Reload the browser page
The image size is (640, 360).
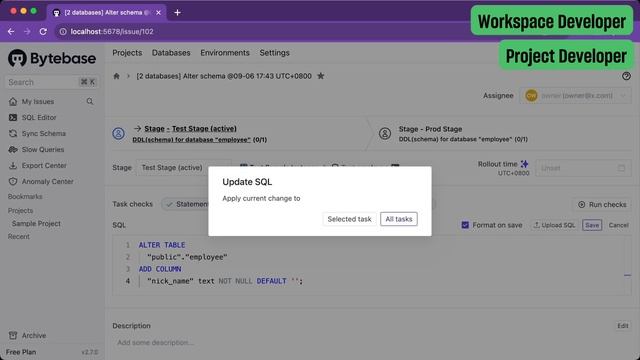[x=43, y=31]
